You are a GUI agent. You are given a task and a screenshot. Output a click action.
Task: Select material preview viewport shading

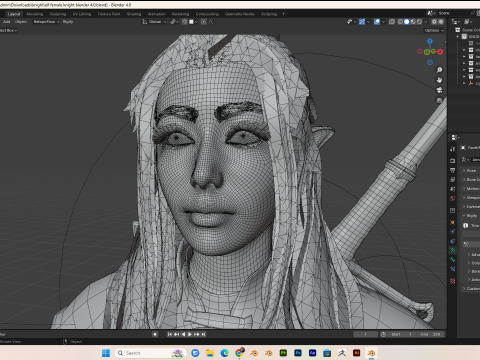pos(413,22)
